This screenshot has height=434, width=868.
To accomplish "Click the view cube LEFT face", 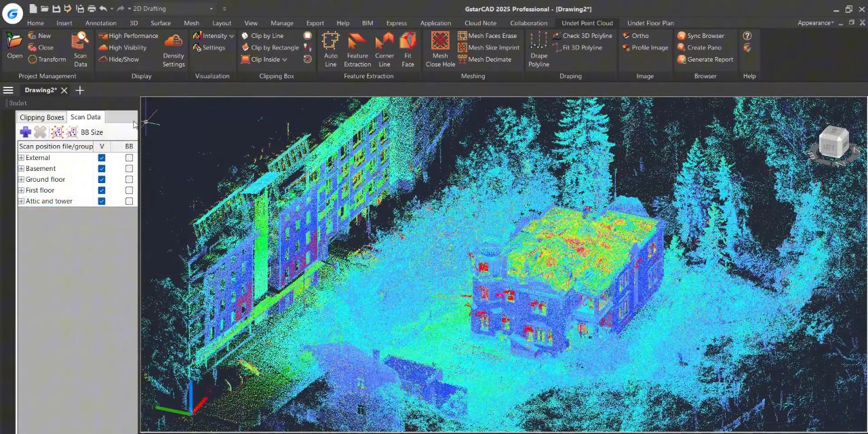I will pyautogui.click(x=829, y=146).
